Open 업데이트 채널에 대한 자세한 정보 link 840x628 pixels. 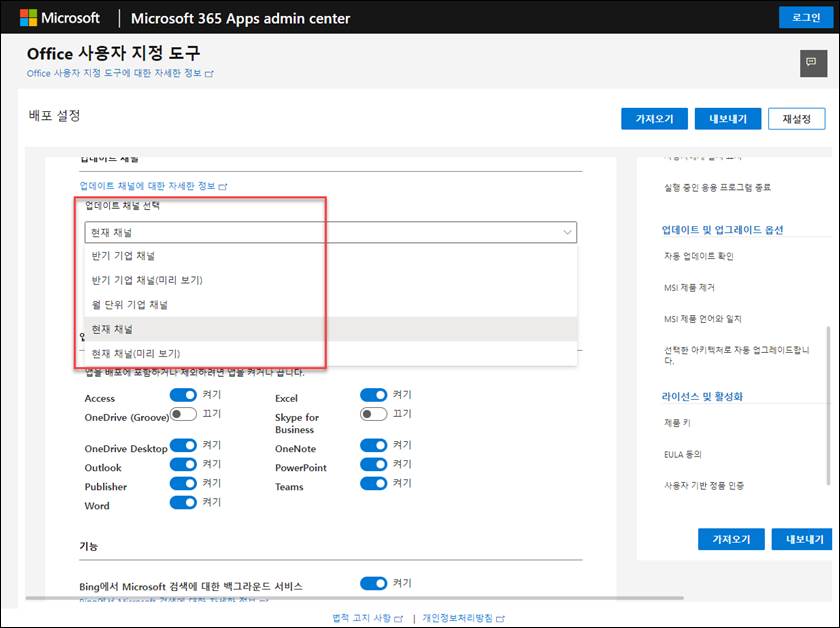[153, 186]
